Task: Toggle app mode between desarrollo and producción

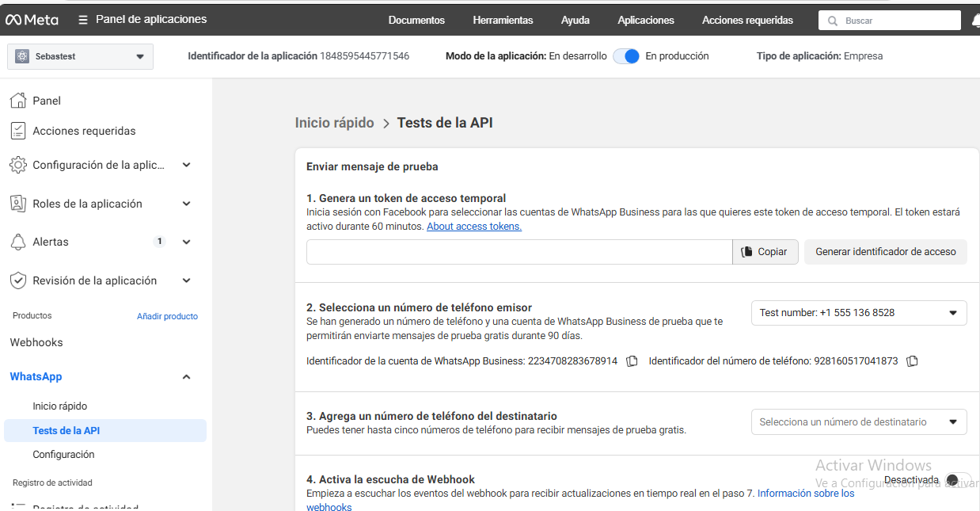Action: pyautogui.click(x=626, y=56)
